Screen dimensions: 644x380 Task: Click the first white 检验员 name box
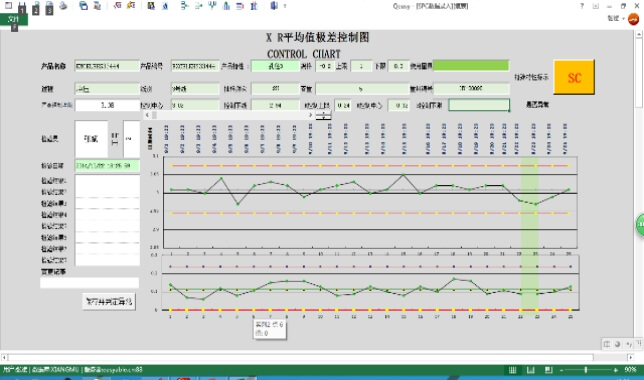point(91,139)
